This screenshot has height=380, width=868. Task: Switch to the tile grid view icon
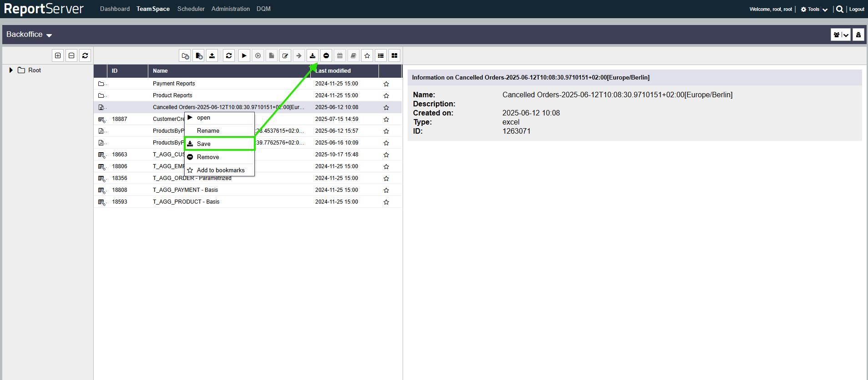pos(394,55)
